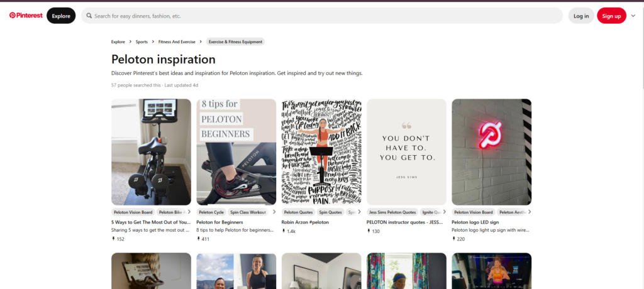The width and height of the screenshot is (644, 289).
Task: Open the 'Peloton logo LED sign' title
Action: [475, 222]
